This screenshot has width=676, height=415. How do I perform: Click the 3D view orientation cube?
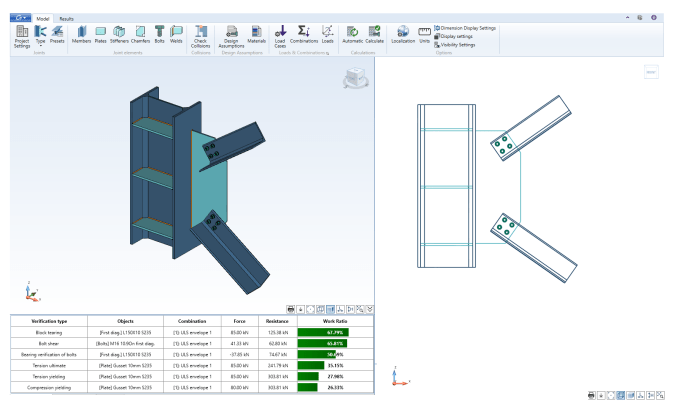(353, 78)
